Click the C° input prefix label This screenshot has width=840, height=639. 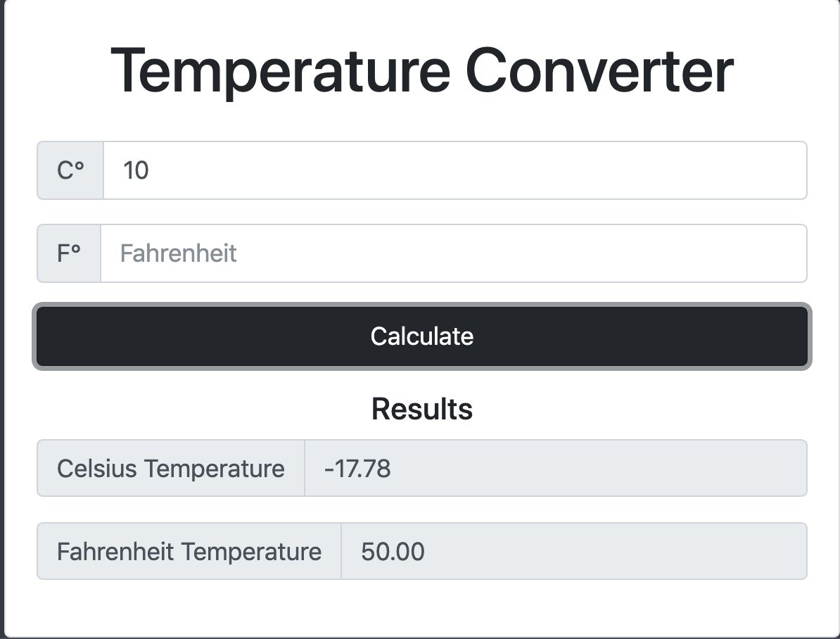(70, 170)
